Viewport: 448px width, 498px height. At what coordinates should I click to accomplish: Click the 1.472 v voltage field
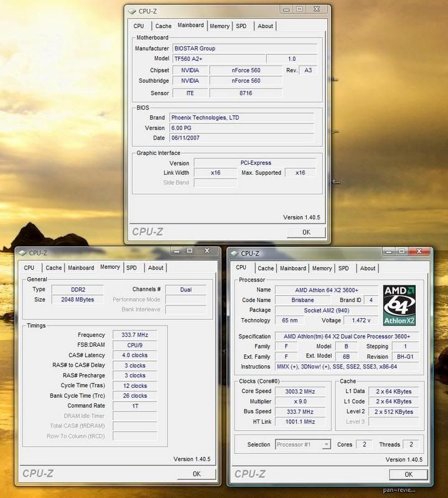pyautogui.click(x=361, y=321)
